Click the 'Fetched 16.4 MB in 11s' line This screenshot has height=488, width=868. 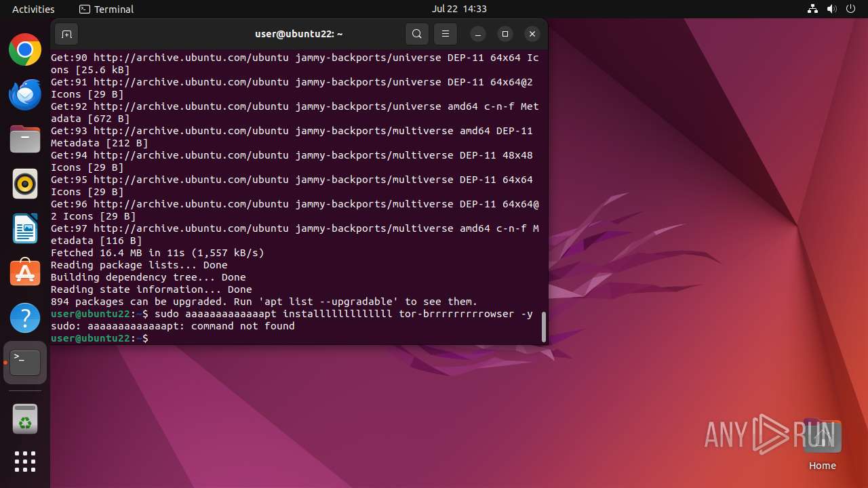point(157,253)
